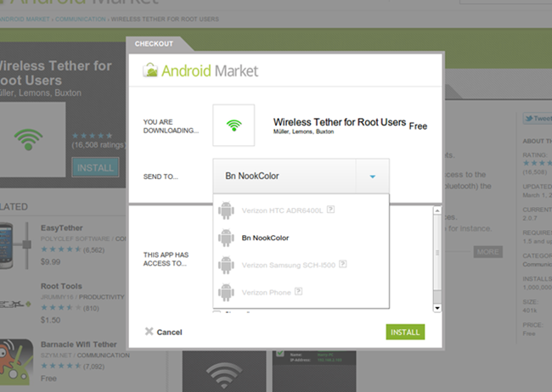Click Wireless Tether for Root Users title in dialog
The width and height of the screenshot is (552, 392).
point(340,122)
